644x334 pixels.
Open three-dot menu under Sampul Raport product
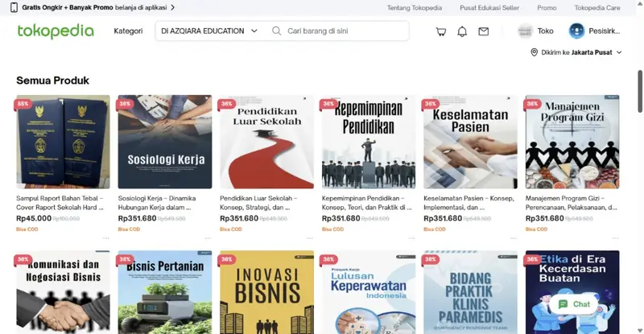(x=106, y=238)
